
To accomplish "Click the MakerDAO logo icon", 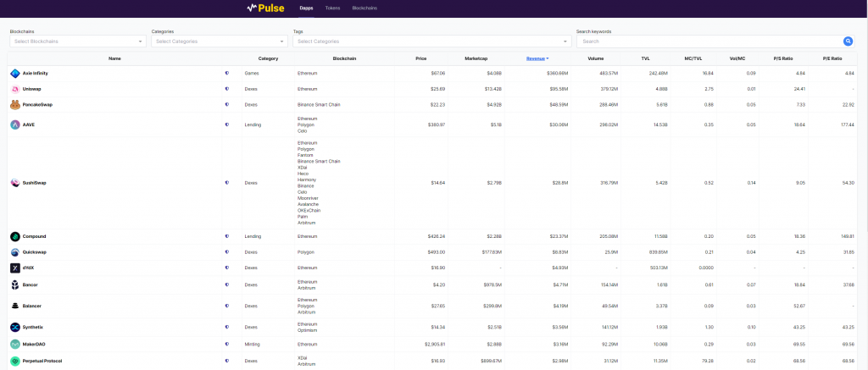I will coord(15,344).
